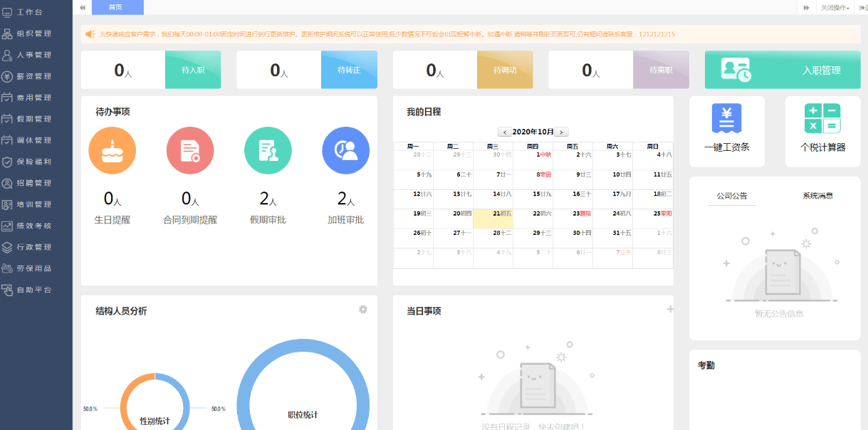
Task: Switch to the 公司公告 tab
Action: (732, 196)
